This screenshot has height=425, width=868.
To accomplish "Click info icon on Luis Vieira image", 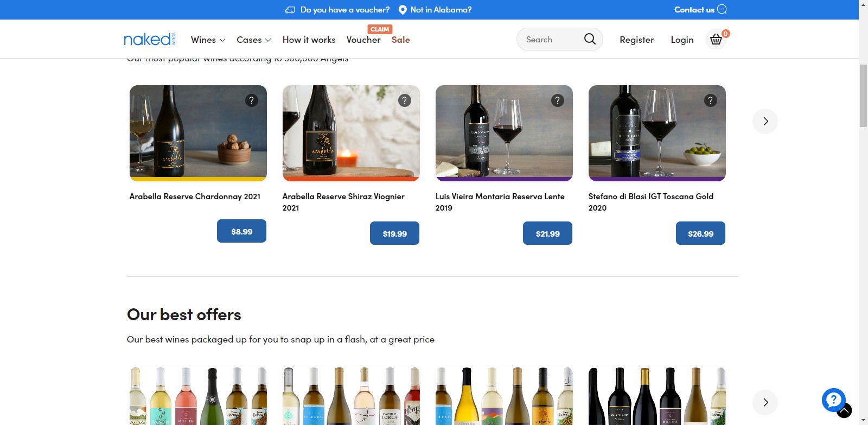I will click(x=558, y=100).
